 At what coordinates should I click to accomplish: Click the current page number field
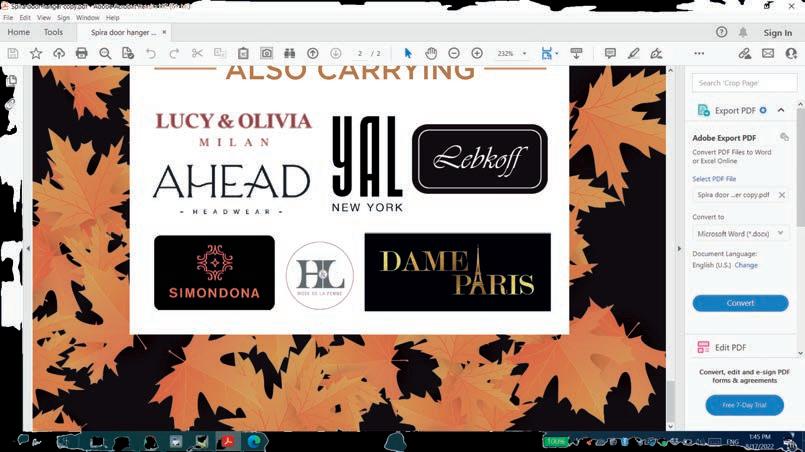click(x=360, y=53)
